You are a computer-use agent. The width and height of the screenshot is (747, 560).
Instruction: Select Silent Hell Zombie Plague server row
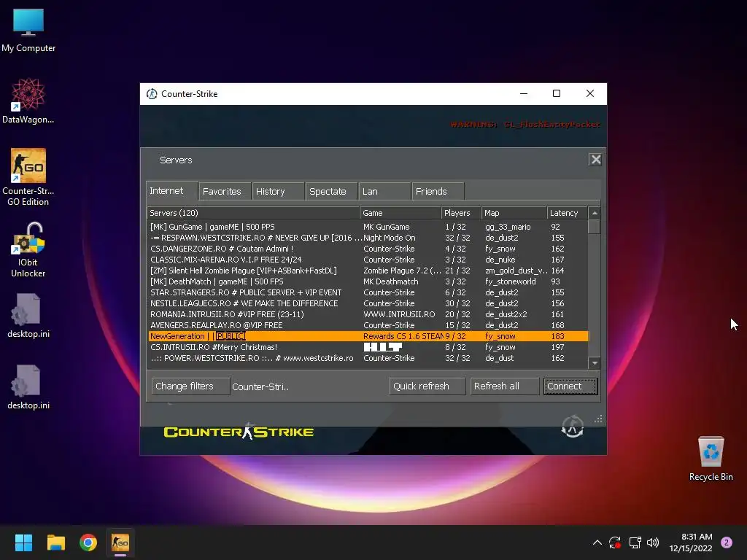coord(368,271)
